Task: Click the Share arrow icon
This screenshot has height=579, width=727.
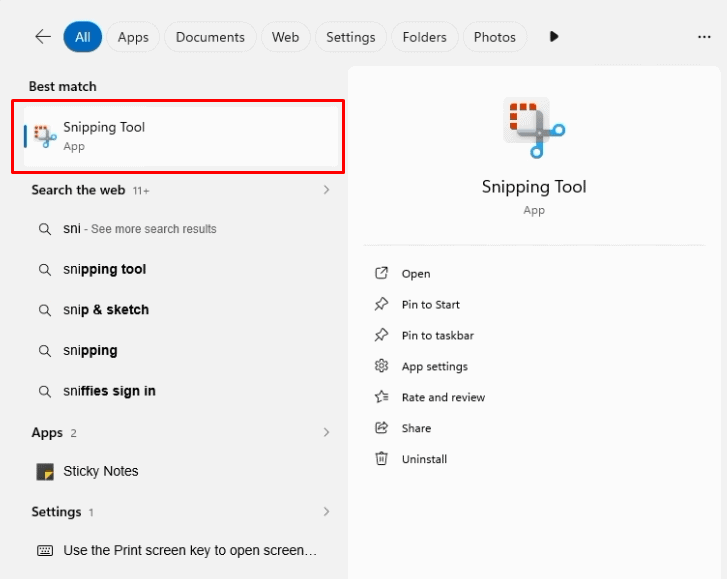Action: pos(381,427)
